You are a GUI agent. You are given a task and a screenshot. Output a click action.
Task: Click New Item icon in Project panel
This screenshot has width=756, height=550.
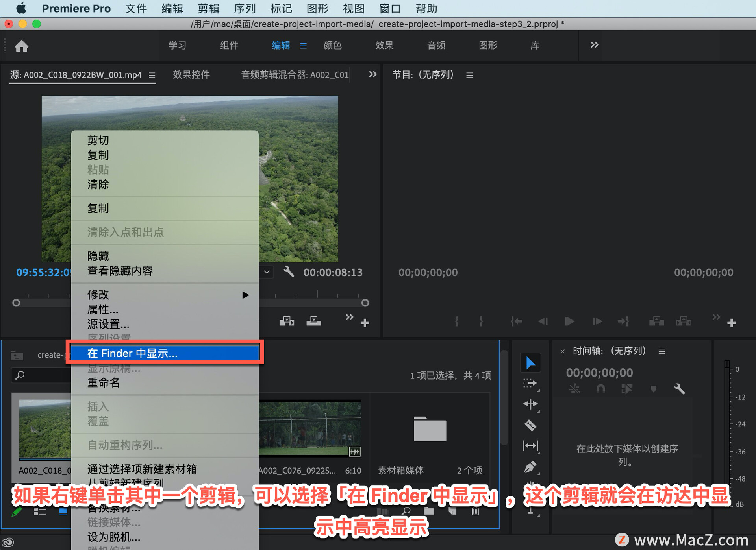click(452, 511)
